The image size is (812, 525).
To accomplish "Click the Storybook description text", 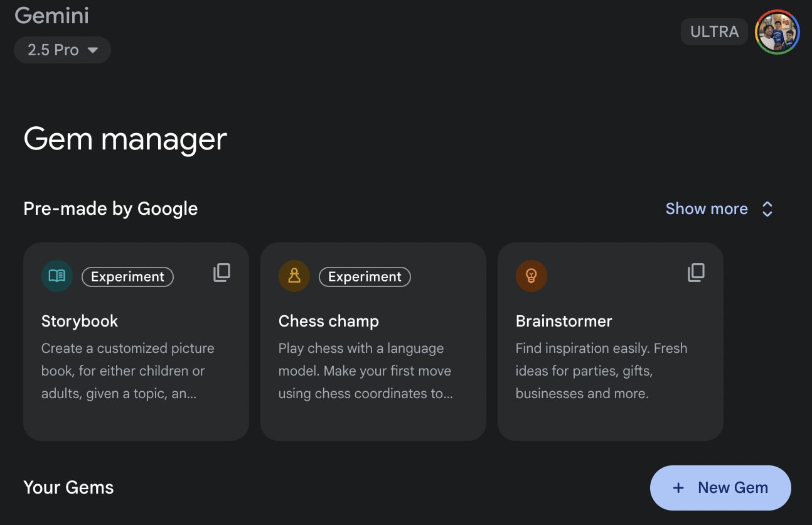I will point(128,371).
